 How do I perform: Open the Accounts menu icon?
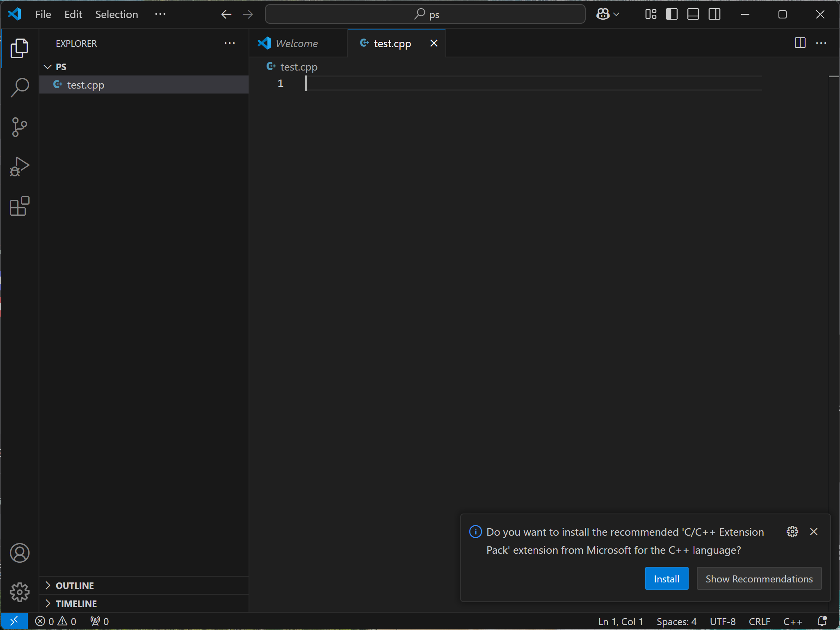19,553
